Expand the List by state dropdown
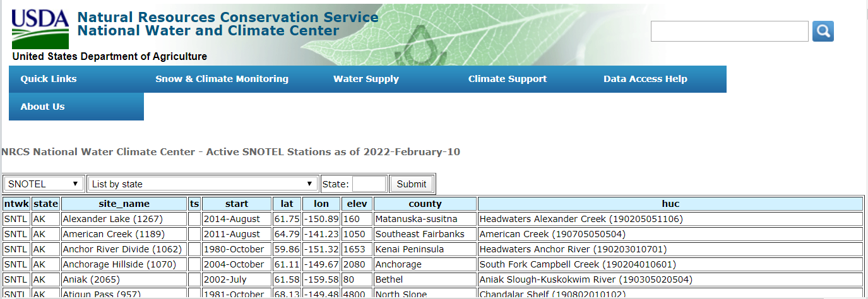This screenshot has height=299, width=868. 203,184
